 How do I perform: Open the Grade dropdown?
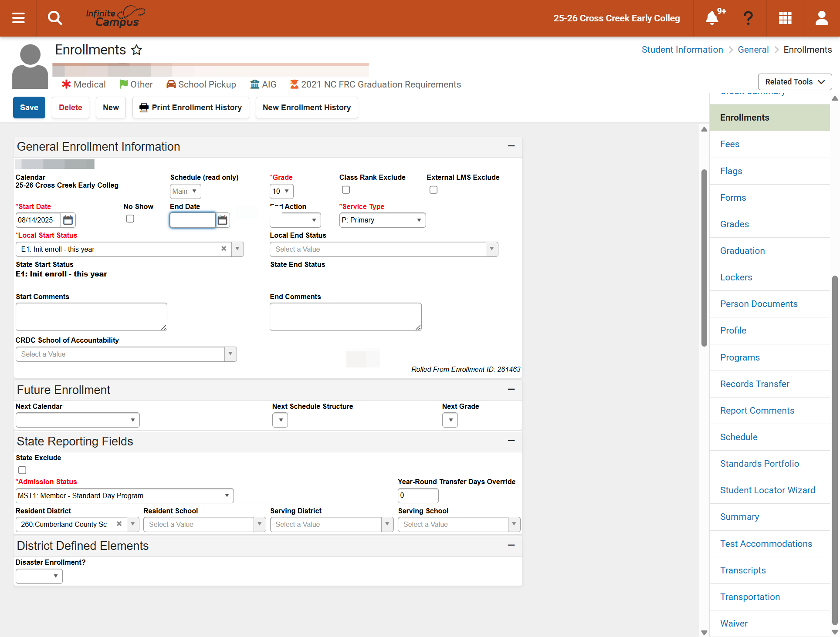click(281, 191)
